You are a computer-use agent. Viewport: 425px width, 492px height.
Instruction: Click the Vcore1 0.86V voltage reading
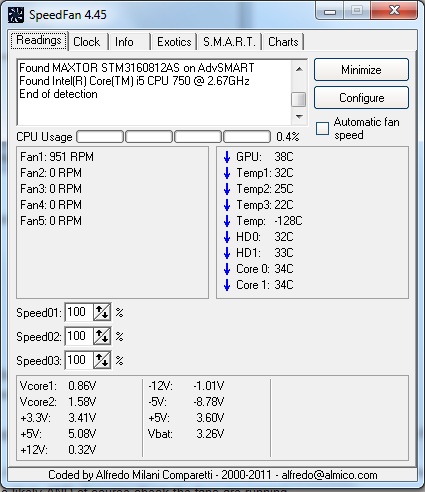click(x=58, y=386)
